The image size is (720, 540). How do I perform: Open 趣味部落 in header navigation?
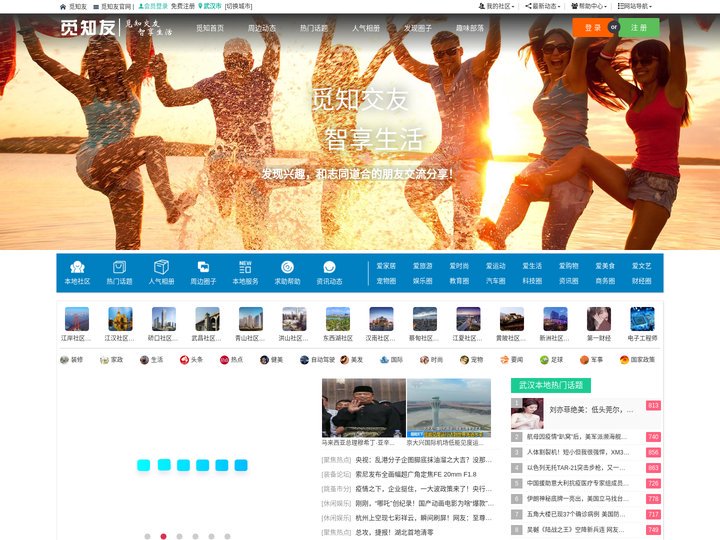[x=470, y=28]
